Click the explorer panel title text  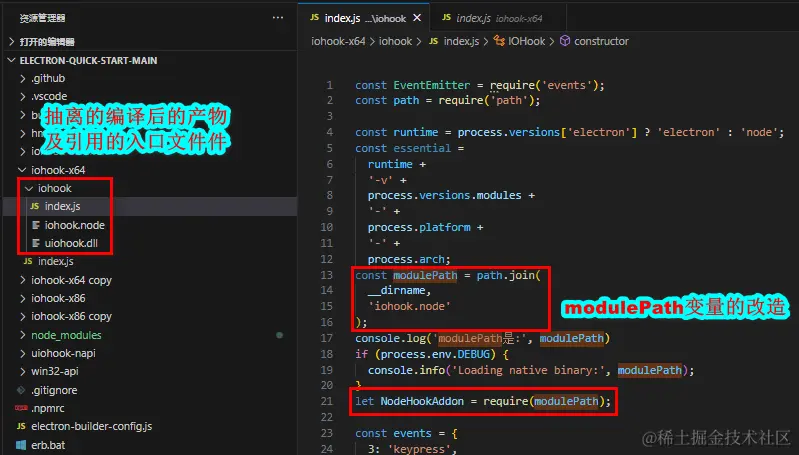(43, 18)
